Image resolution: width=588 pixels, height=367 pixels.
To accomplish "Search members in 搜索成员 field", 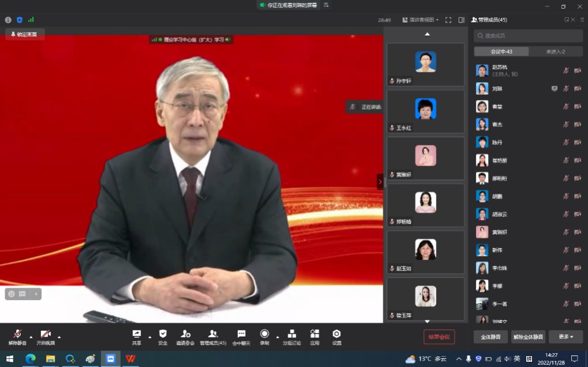I will [x=528, y=36].
